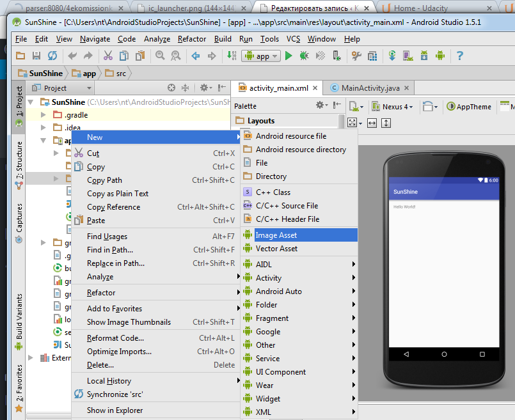This screenshot has width=515, height=420.
Task: Toggle horizontal expand width icon
Action: click(372, 123)
